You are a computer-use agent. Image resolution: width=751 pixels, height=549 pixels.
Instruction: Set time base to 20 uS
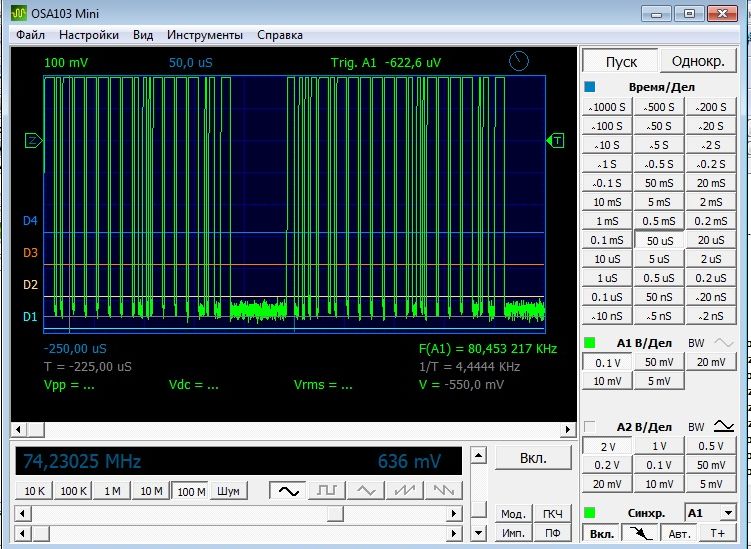point(711,240)
